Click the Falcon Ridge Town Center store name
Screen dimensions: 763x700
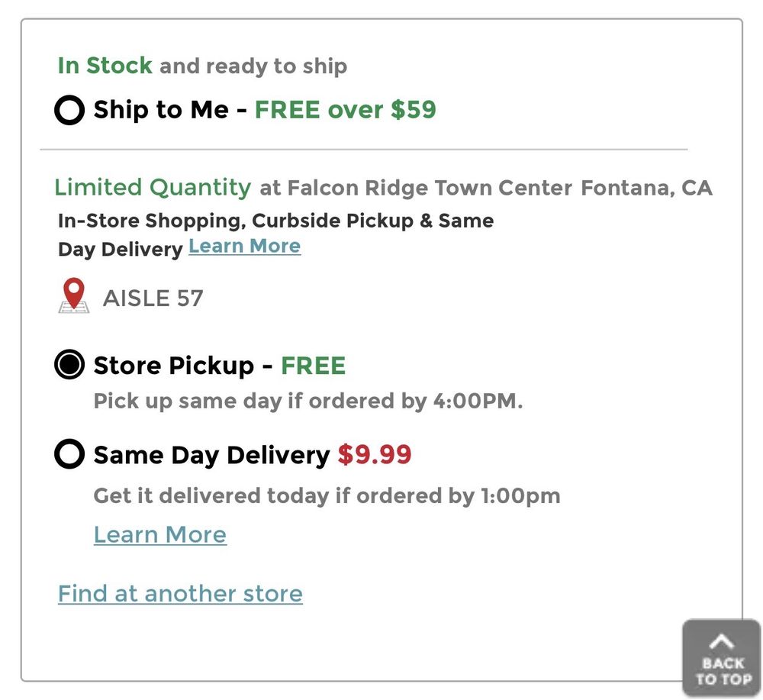(430, 188)
